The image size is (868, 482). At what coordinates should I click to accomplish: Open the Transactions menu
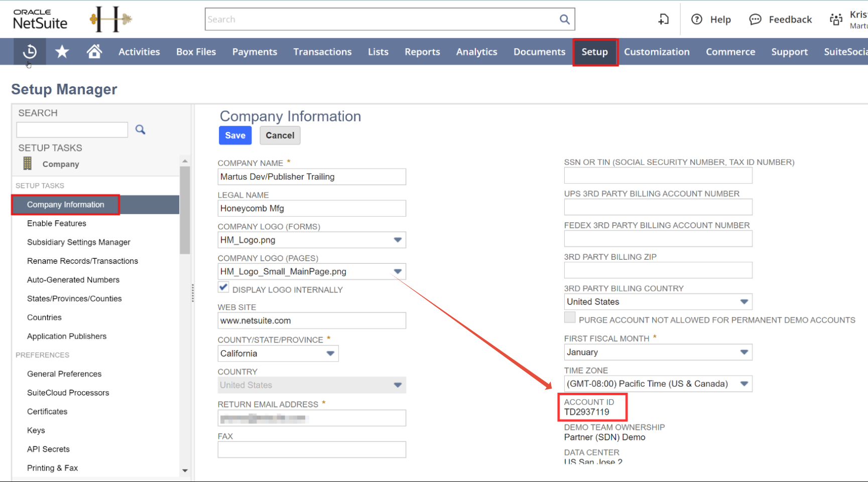pyautogui.click(x=322, y=52)
